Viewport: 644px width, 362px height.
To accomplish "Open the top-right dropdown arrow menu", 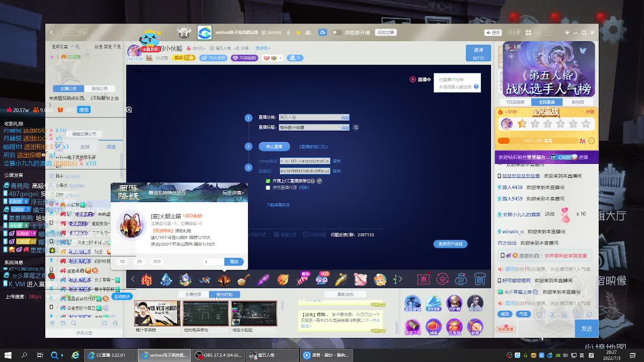I will (566, 33).
